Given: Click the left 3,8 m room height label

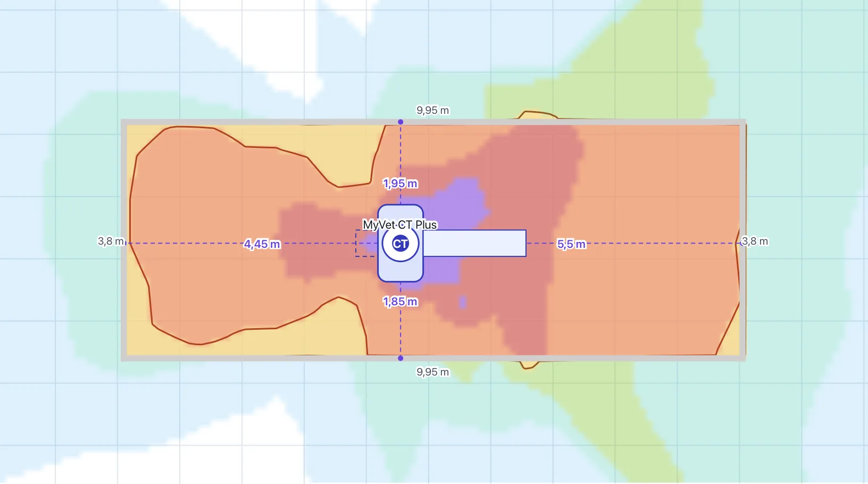Looking at the screenshot, I should tap(111, 241).
